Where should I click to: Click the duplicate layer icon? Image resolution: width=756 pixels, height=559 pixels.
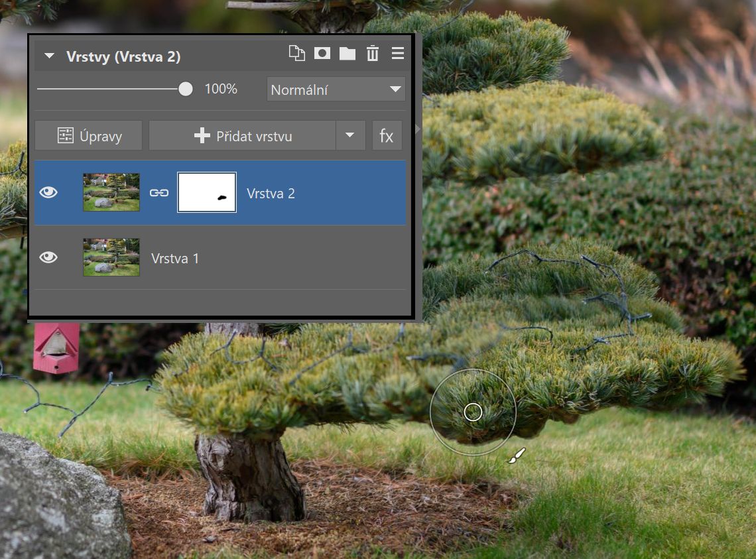click(x=297, y=53)
